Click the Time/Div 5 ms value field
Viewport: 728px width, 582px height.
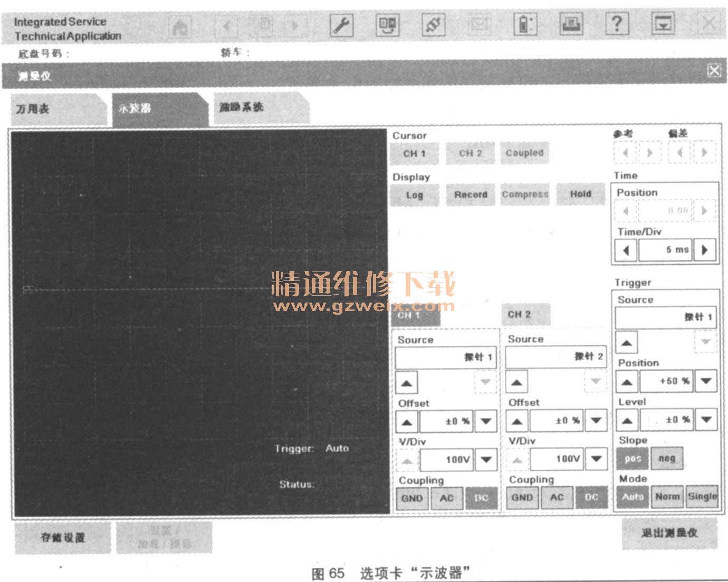(665, 250)
